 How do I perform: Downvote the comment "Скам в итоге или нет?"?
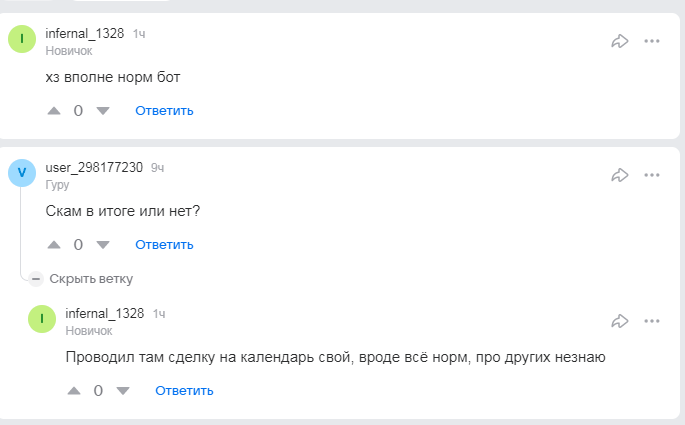(102, 244)
